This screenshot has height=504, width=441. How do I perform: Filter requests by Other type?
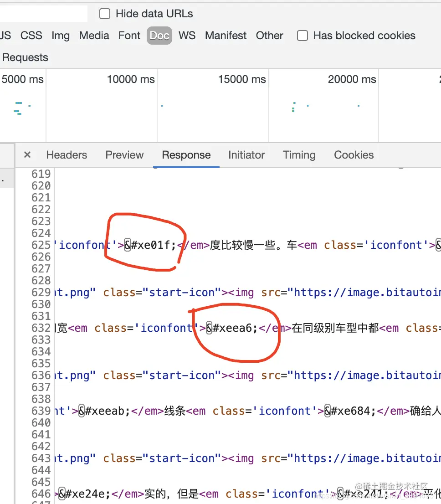tap(270, 36)
